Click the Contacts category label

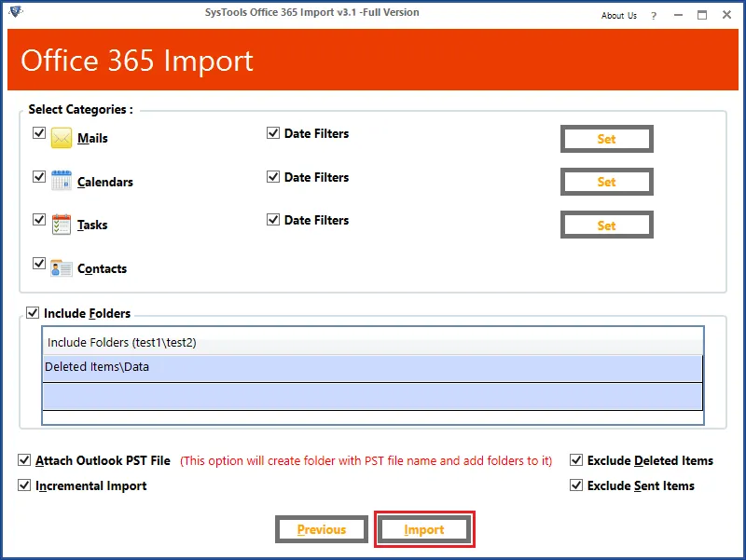[102, 268]
